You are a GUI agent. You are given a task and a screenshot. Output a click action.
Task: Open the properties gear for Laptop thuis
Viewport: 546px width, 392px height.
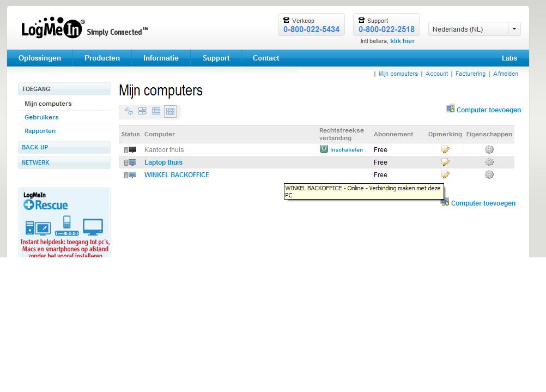pos(489,162)
